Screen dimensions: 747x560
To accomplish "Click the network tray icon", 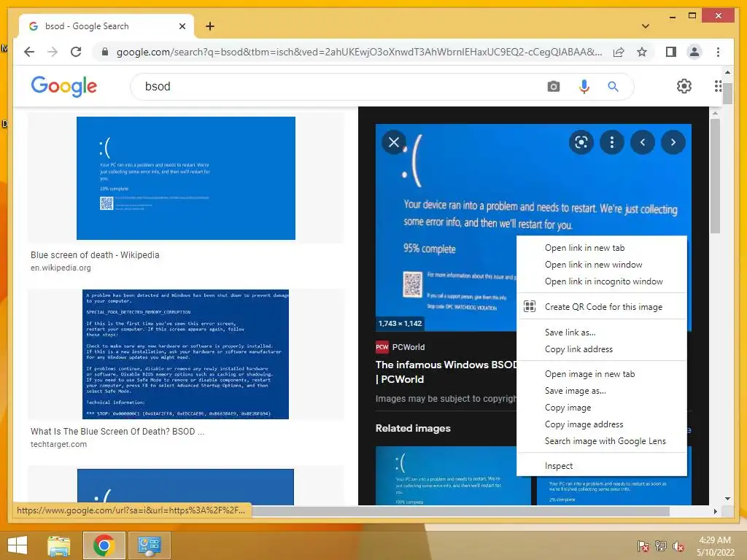I will 661,546.
